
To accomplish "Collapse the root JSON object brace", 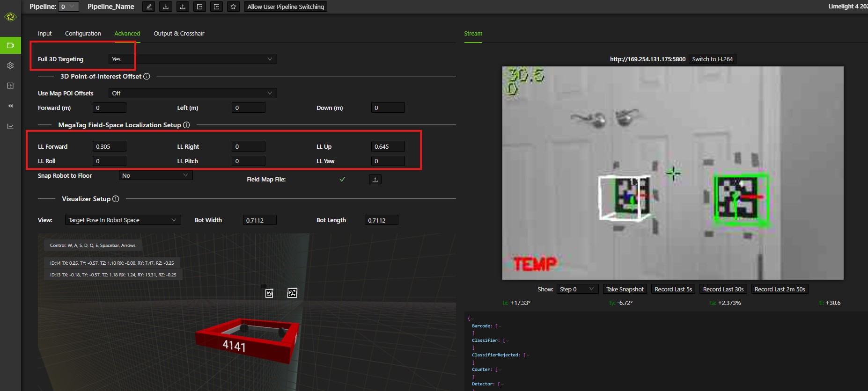I will pos(471,319).
